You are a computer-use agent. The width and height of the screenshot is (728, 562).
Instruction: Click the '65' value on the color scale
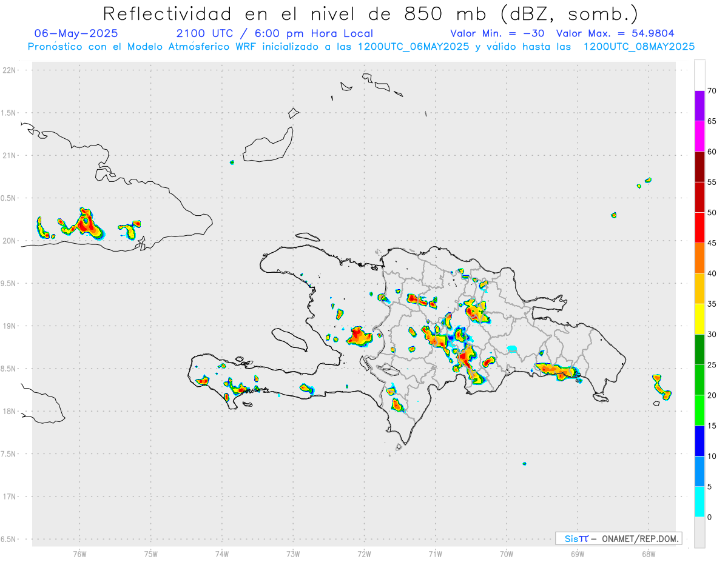(x=712, y=121)
